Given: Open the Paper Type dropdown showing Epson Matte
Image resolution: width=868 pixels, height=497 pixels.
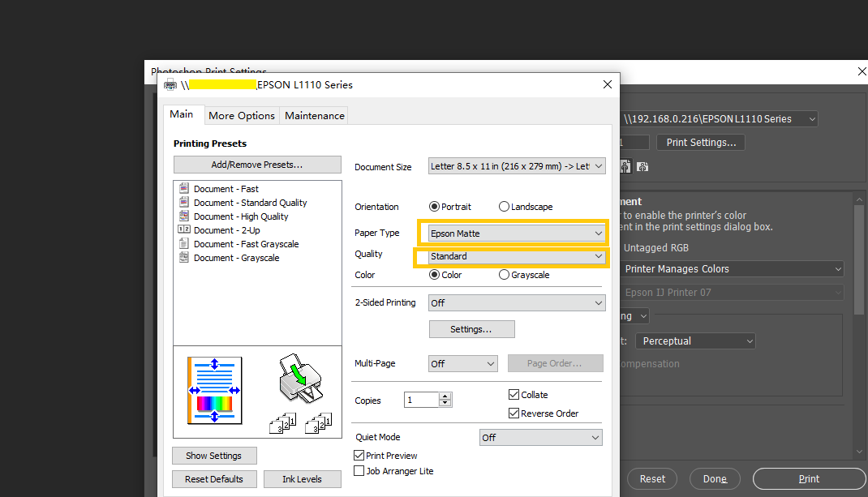Looking at the screenshot, I should pyautogui.click(x=517, y=234).
